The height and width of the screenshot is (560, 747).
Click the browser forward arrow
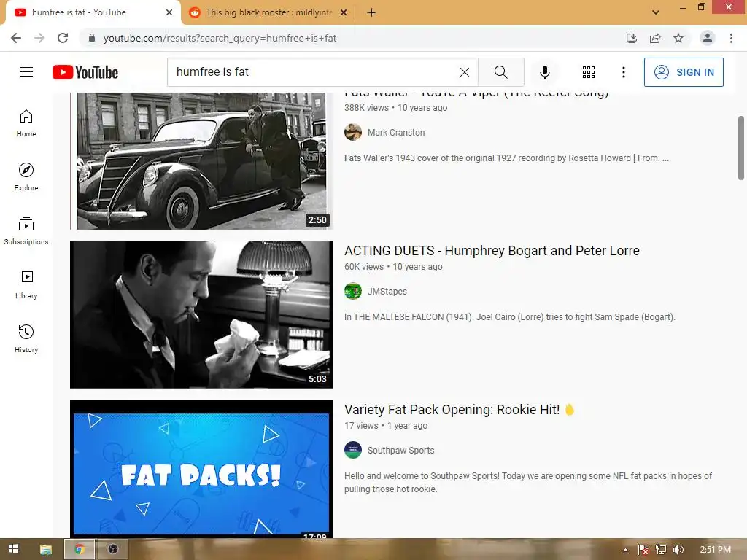tap(39, 38)
